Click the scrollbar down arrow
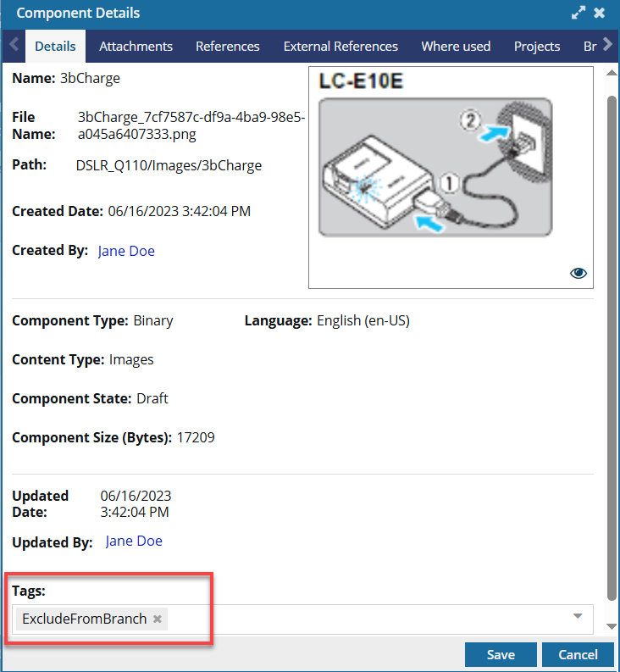The width and height of the screenshot is (620, 672). 612,626
